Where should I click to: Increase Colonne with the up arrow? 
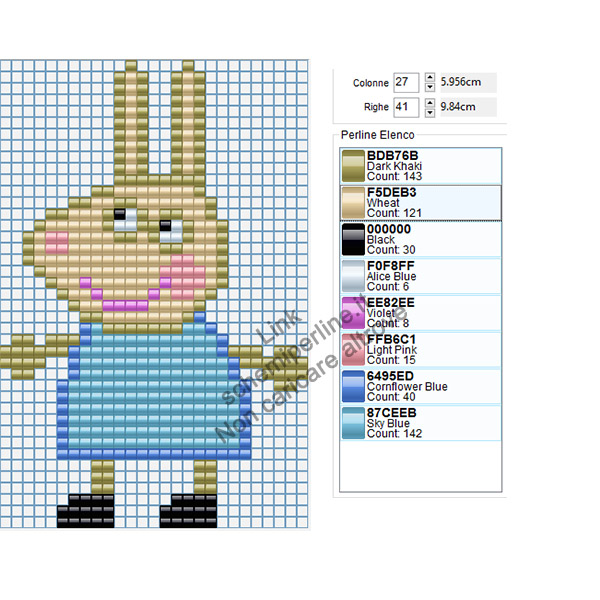coord(430,78)
